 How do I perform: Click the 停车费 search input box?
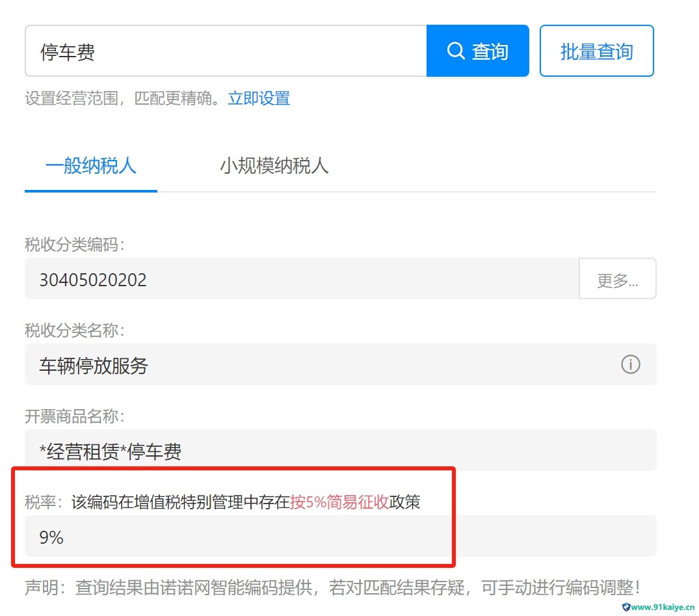(x=226, y=51)
